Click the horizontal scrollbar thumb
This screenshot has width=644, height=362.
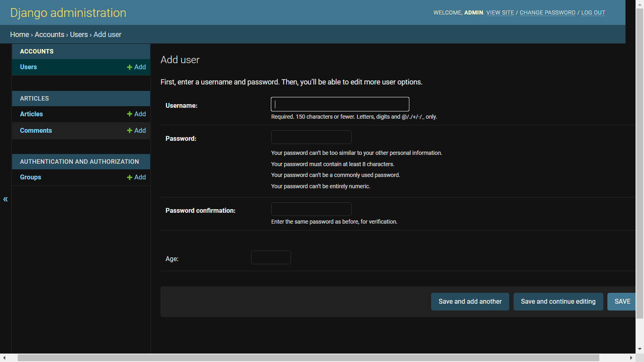308,358
